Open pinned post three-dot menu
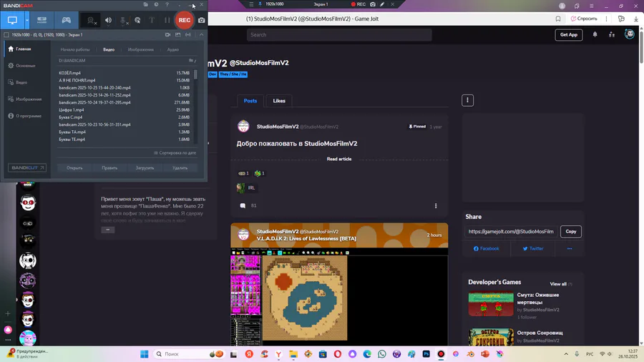 pos(436,205)
